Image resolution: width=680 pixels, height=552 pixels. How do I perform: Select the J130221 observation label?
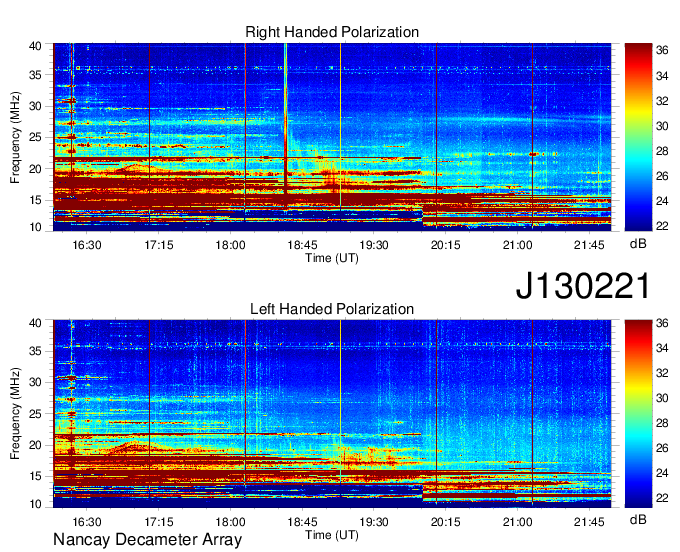(583, 285)
